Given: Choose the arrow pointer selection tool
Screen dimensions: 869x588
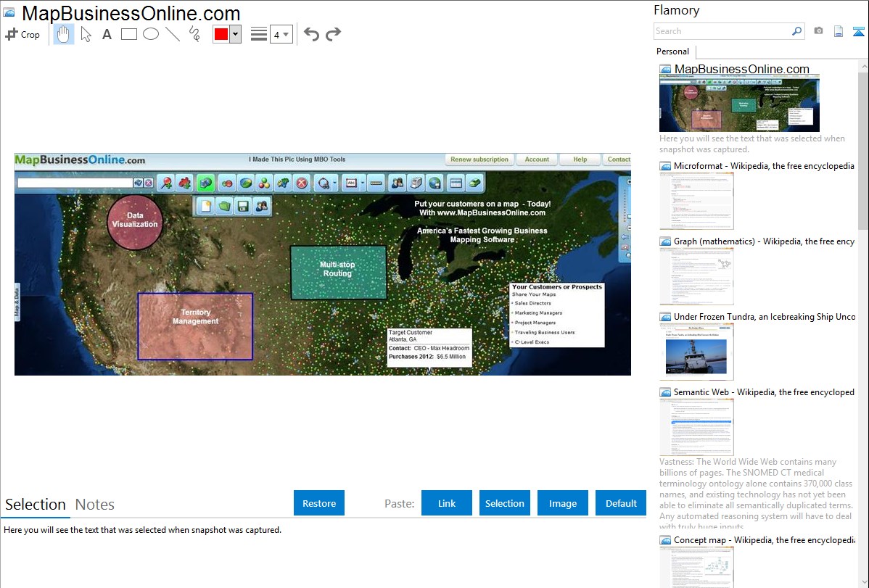Looking at the screenshot, I should pyautogui.click(x=86, y=34).
